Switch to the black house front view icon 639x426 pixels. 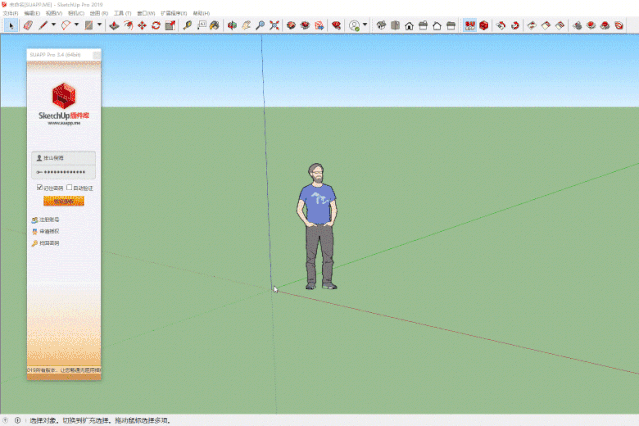(x=409, y=26)
